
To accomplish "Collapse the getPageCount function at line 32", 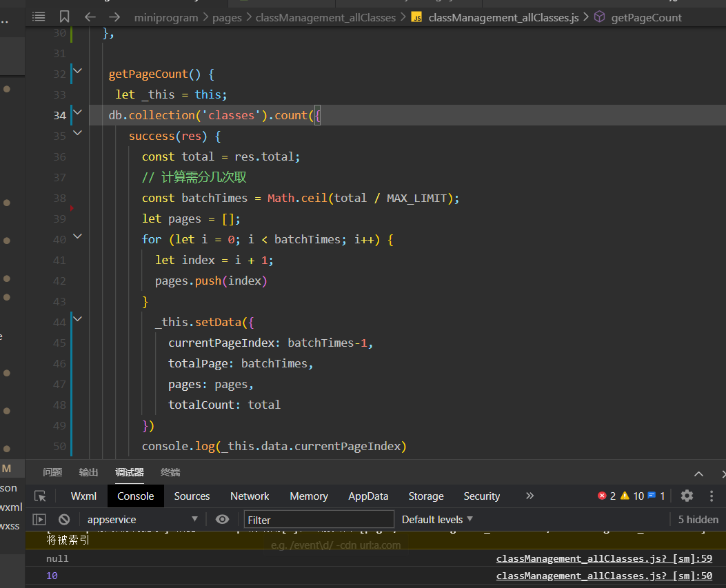I will [77, 70].
